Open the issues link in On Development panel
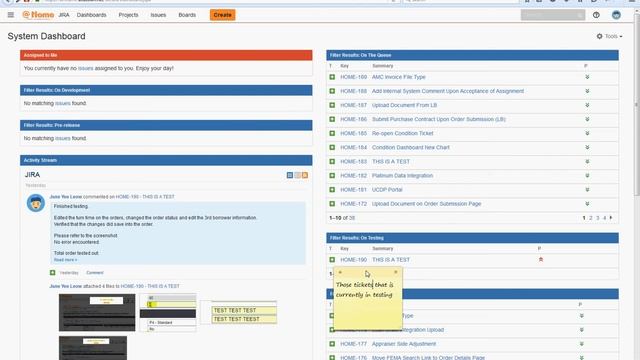Viewport: 640px width, 360px height. pos(62,103)
